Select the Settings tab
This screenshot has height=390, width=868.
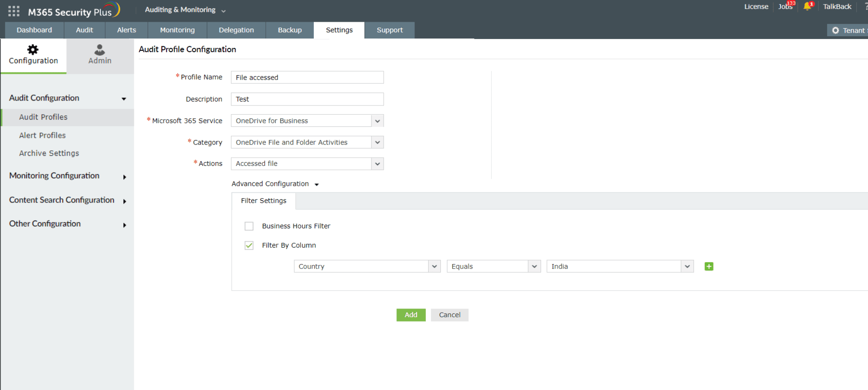click(x=339, y=30)
